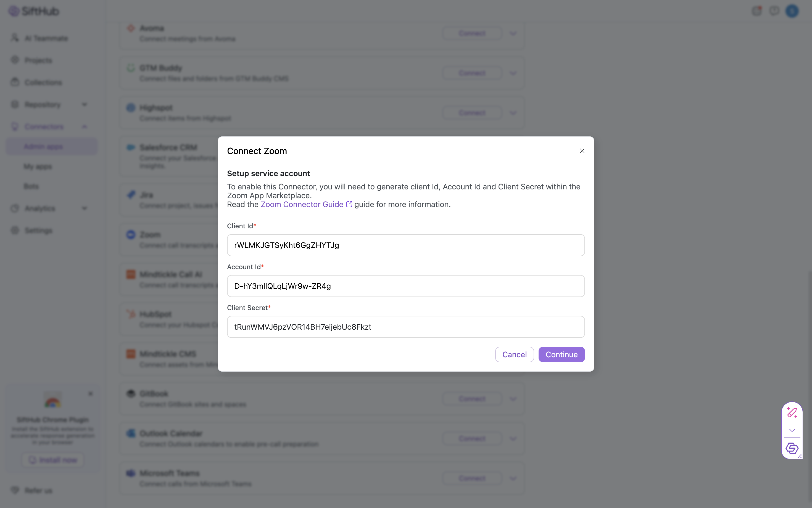Viewport: 812px width, 508px height.
Task: Open the AI writing pen icon
Action: point(792,412)
